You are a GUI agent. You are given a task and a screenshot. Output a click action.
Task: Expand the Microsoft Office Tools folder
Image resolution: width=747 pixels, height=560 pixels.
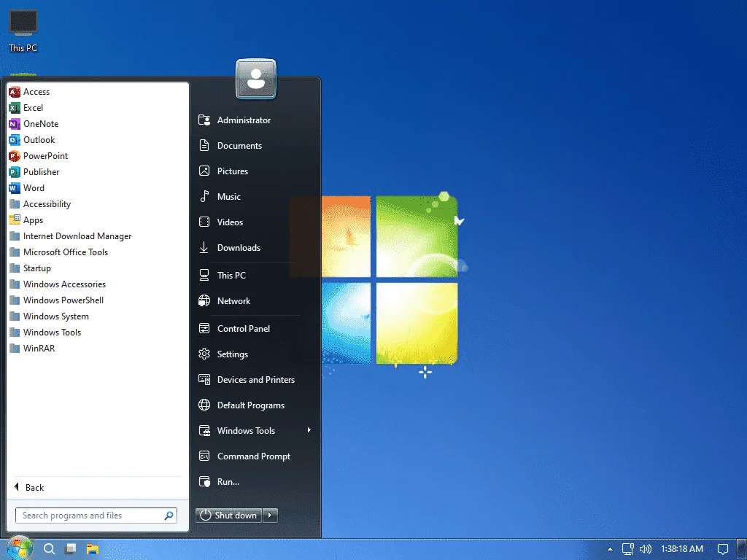98,252
